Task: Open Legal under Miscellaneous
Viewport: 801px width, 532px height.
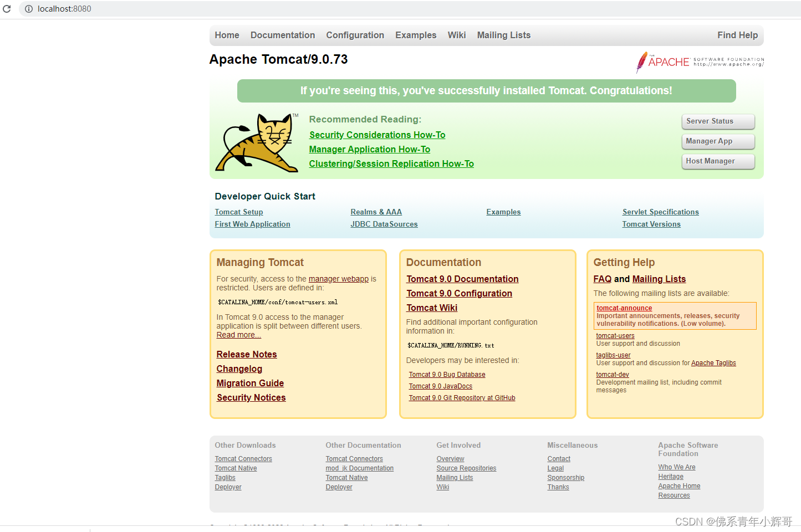Action: pos(555,468)
